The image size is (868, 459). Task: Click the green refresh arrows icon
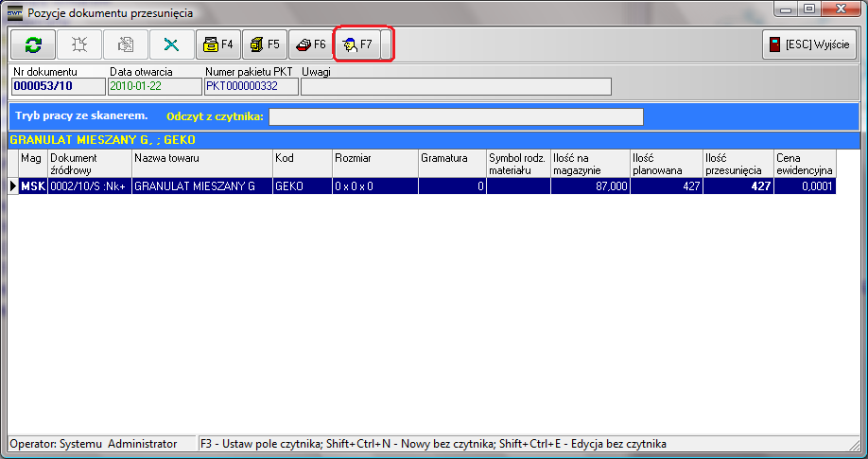pyautogui.click(x=33, y=44)
